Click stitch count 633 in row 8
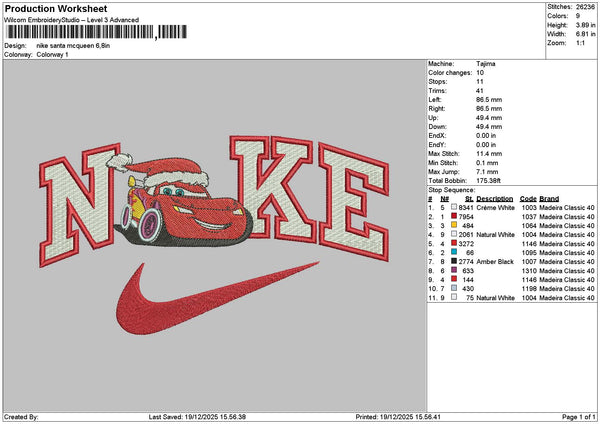Screen dimensions: 600x424 click(468, 271)
